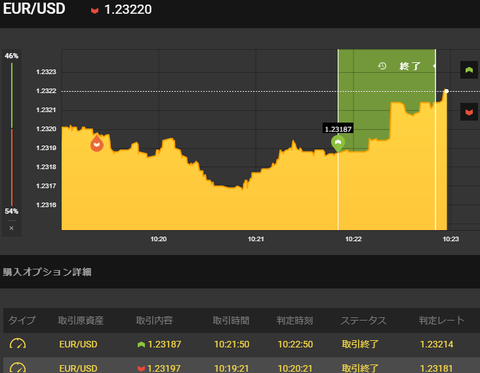Viewport: 480px width, 373px height.
Task: Click the current rate 1.23220 in the header
Action: (128, 10)
